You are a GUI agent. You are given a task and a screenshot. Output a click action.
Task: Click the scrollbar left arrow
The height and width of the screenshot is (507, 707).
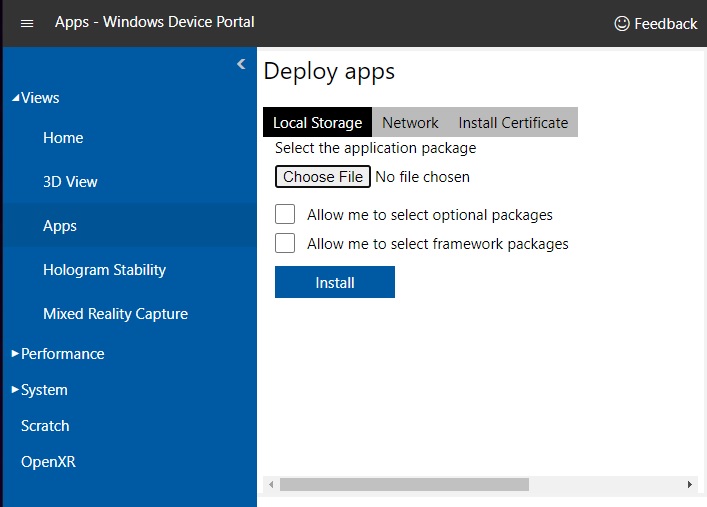click(x=271, y=484)
